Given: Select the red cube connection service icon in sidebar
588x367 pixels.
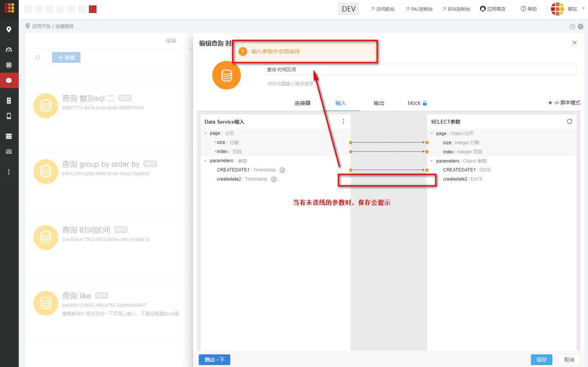Looking at the screenshot, I should (9, 80).
